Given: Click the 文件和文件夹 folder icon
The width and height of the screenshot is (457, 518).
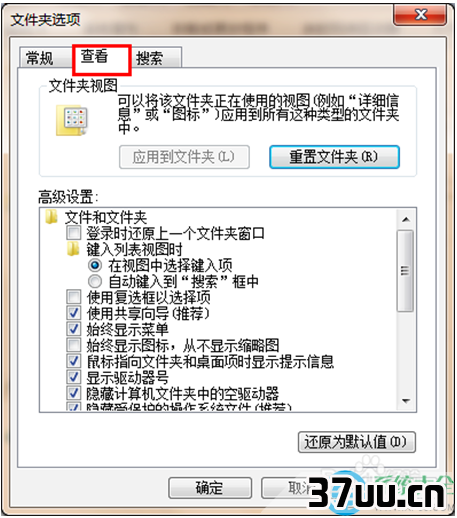Looking at the screenshot, I should (52, 217).
